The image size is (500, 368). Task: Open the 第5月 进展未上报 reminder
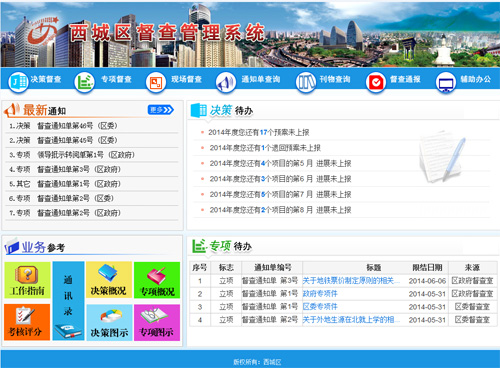click(x=280, y=163)
